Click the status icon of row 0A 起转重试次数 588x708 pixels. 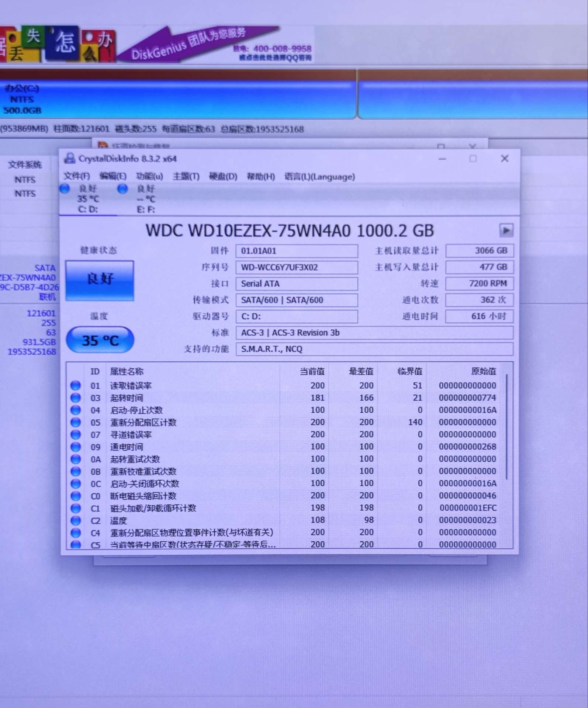pos(76,459)
